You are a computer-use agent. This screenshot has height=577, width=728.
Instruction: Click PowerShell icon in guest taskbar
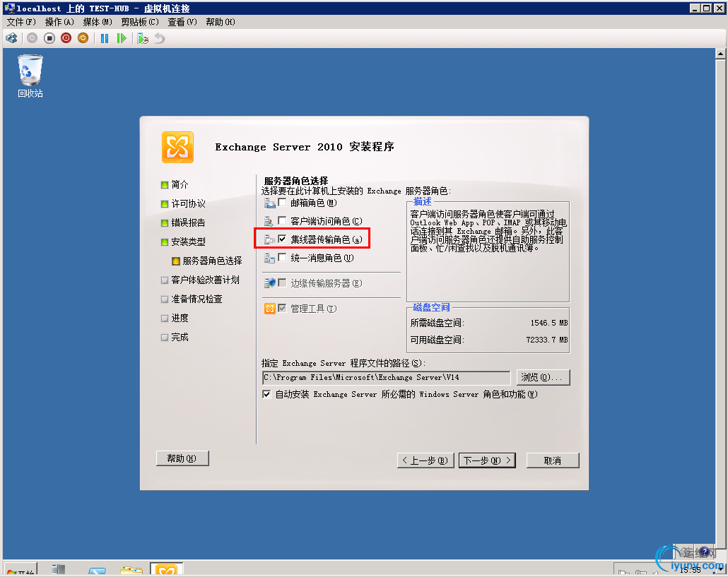97,571
